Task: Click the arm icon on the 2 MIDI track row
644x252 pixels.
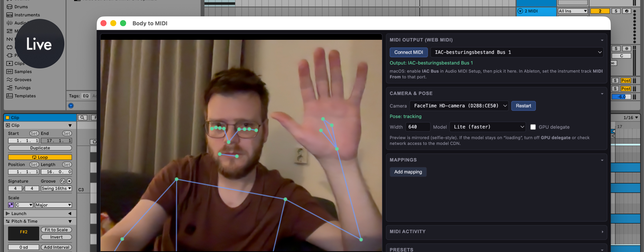Action: [x=627, y=11]
